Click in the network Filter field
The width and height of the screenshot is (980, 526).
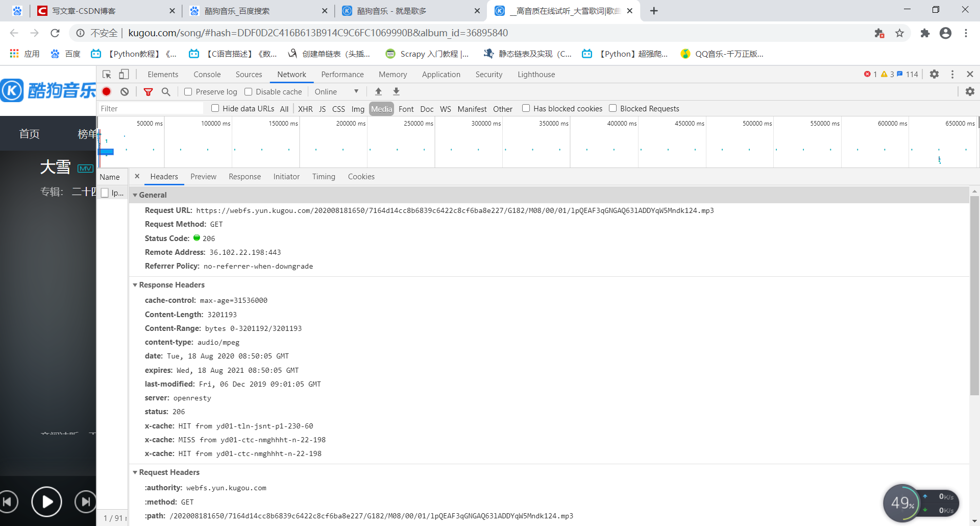coord(151,109)
